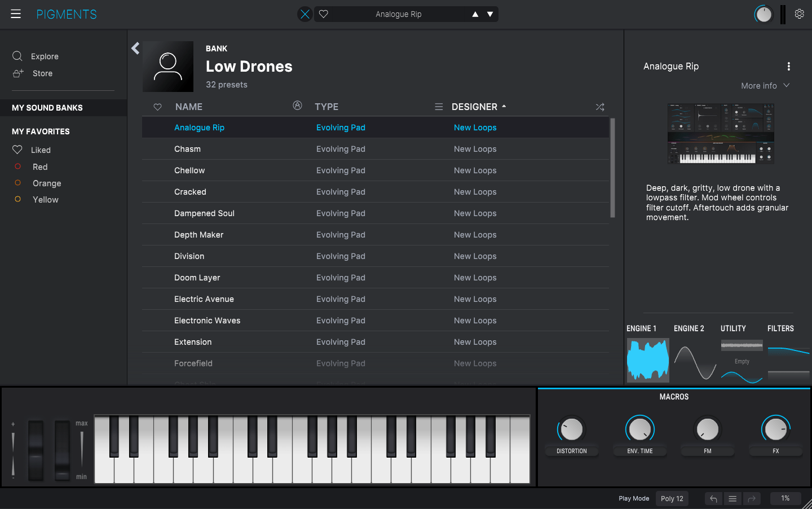This screenshot has width=812, height=509.
Task: Step to next preset with the down arrow
Action: [x=489, y=14]
